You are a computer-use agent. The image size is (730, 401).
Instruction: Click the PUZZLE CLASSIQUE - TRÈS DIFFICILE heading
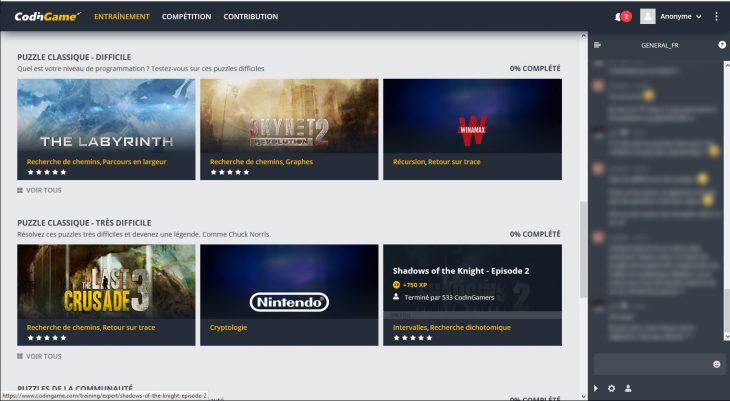[84, 223]
